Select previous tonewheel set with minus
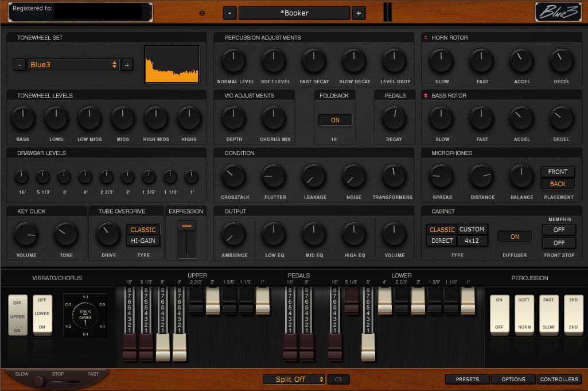The height and width of the screenshot is (391, 588). click(x=20, y=65)
